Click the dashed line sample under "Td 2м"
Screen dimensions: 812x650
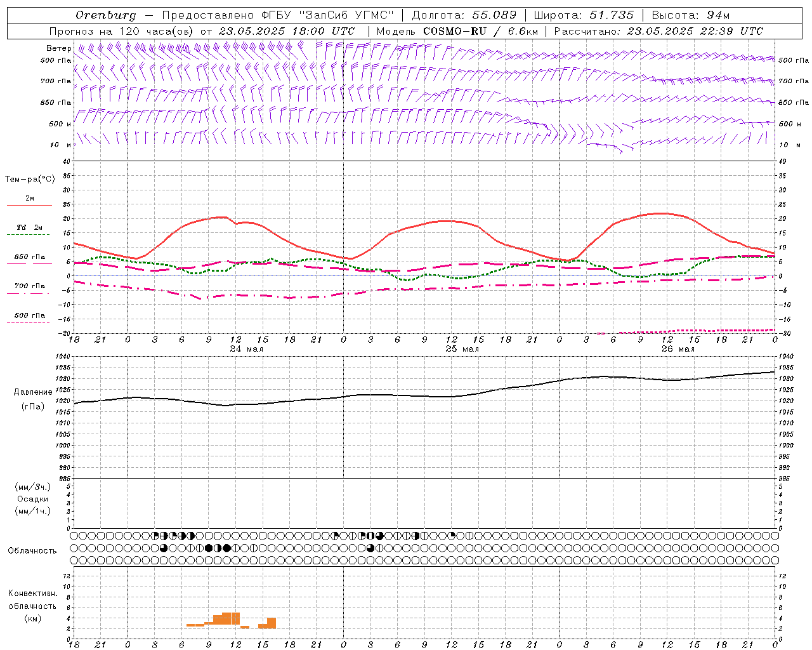coord(28,235)
